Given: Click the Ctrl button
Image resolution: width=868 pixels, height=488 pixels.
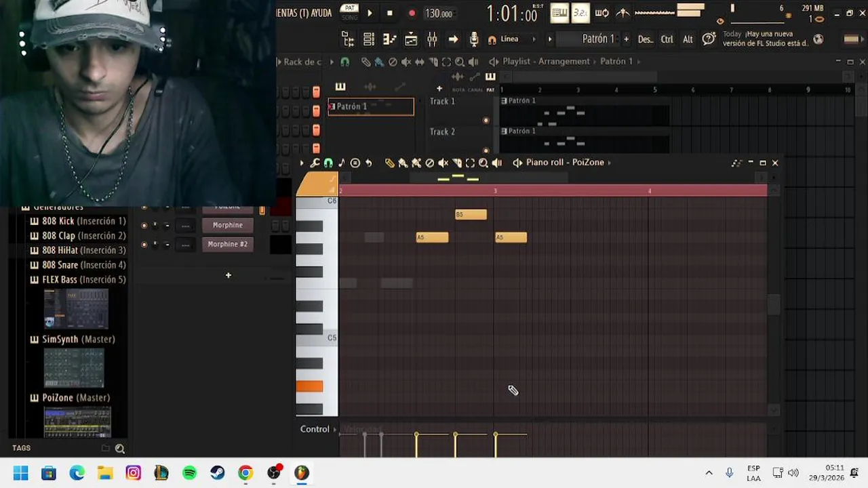Looking at the screenshot, I should pos(667,39).
